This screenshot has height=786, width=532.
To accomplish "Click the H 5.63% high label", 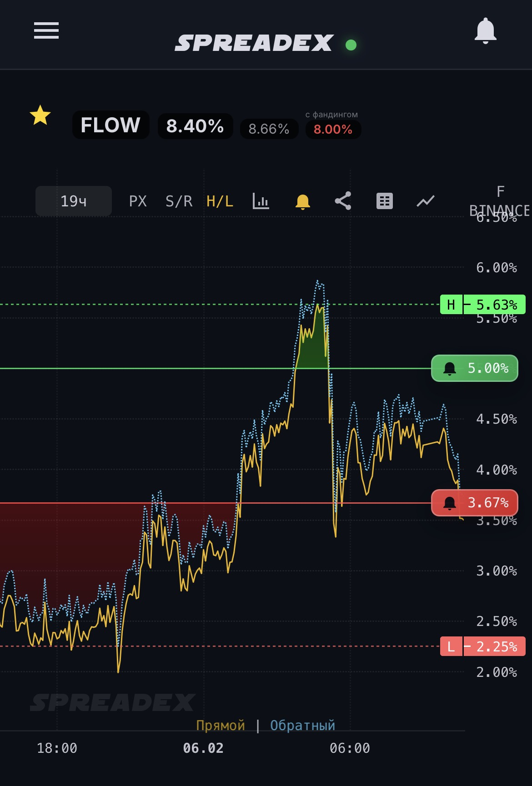I will 483,305.
